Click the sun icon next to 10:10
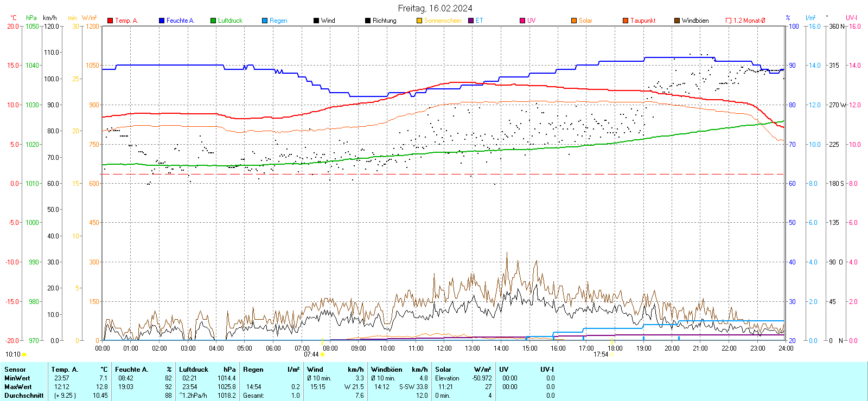The image size is (868, 401). [24, 354]
